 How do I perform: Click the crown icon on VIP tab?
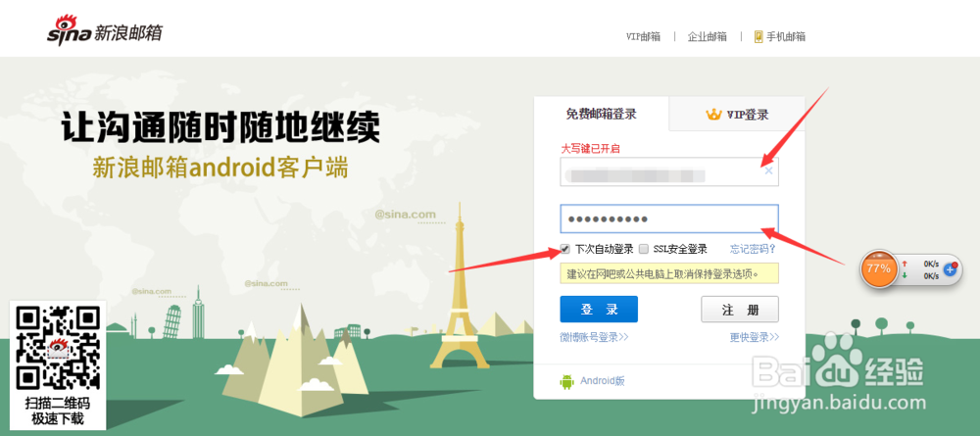coord(713,115)
